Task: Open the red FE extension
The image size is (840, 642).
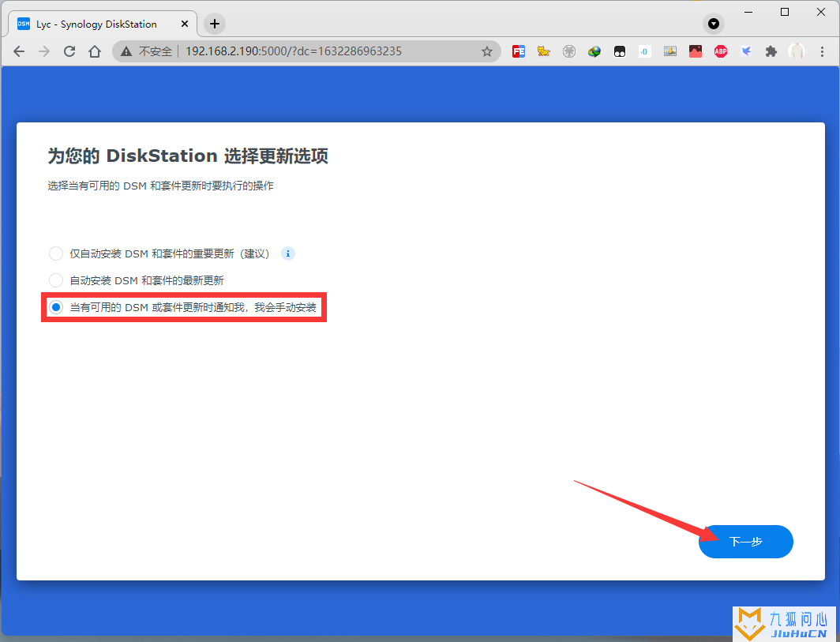Action: click(x=518, y=51)
